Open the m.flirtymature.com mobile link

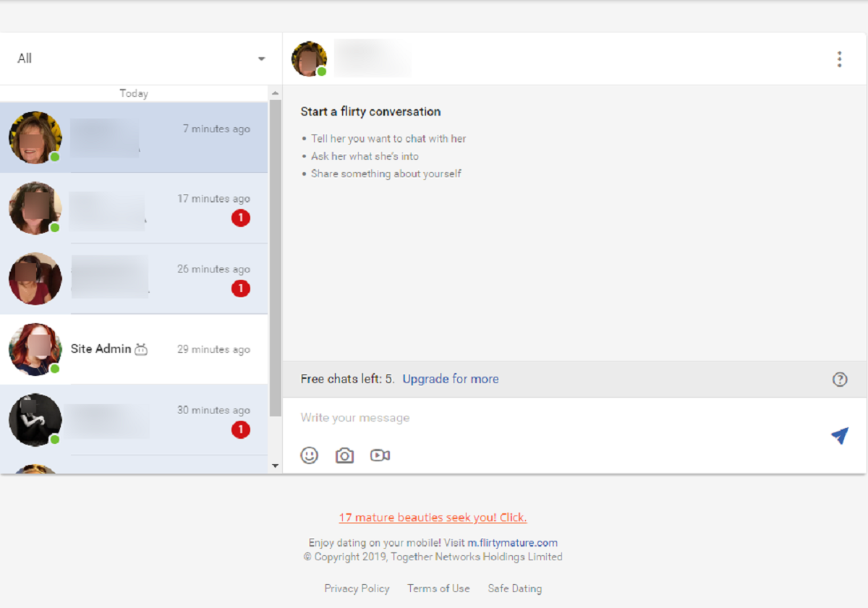(512, 543)
